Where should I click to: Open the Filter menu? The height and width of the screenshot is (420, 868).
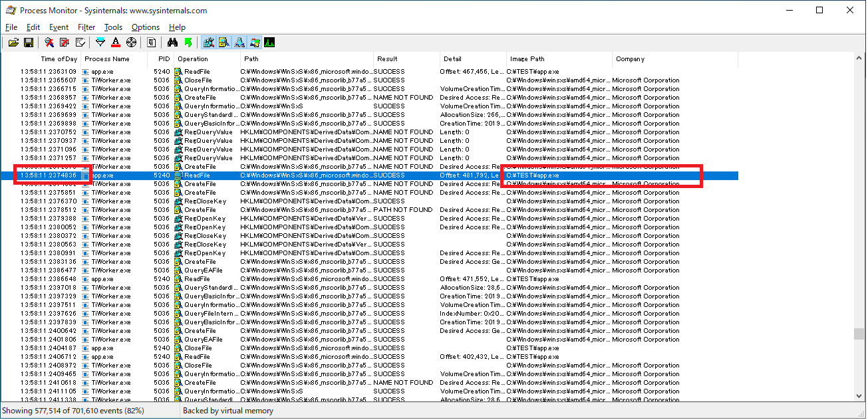click(86, 27)
